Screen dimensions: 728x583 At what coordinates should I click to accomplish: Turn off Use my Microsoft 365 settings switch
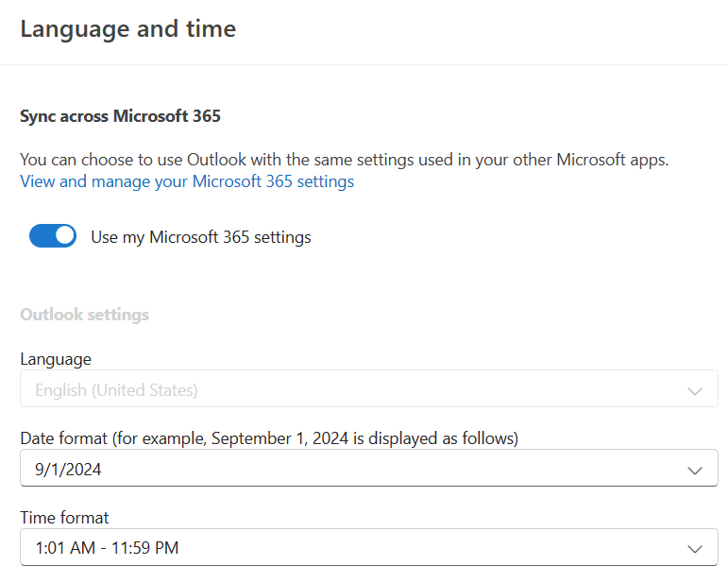[x=53, y=236]
